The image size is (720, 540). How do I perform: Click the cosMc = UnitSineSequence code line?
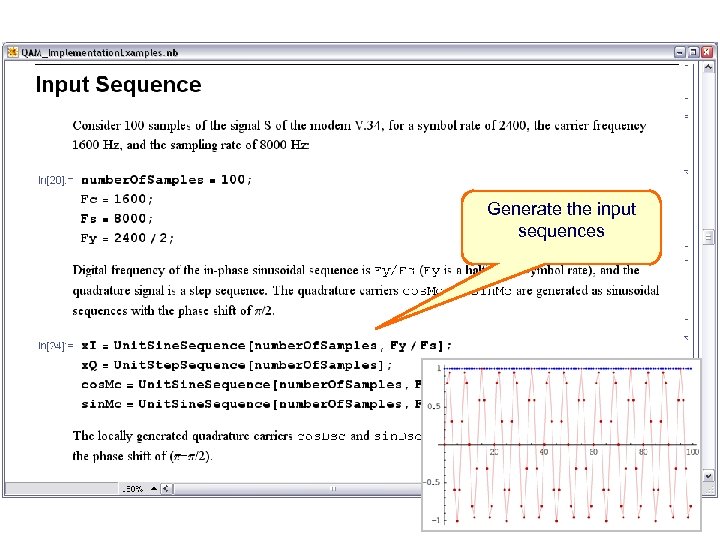251,384
